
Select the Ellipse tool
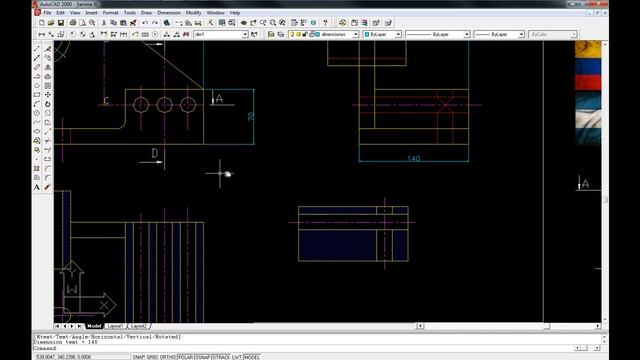37,131
